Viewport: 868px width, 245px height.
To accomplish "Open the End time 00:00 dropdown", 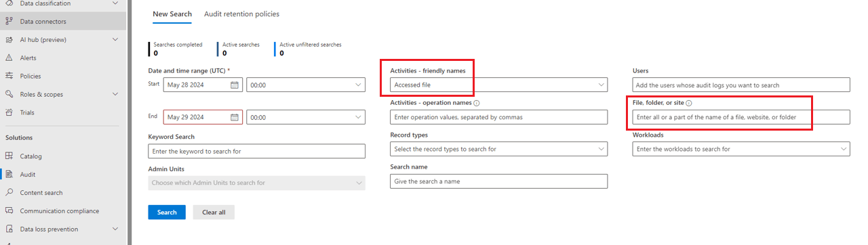I will pos(306,117).
